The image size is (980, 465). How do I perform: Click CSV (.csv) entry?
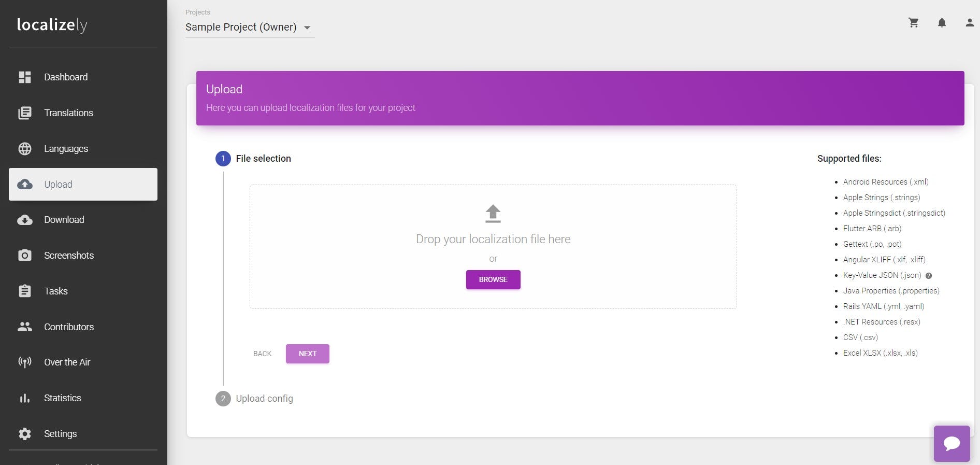(x=860, y=337)
